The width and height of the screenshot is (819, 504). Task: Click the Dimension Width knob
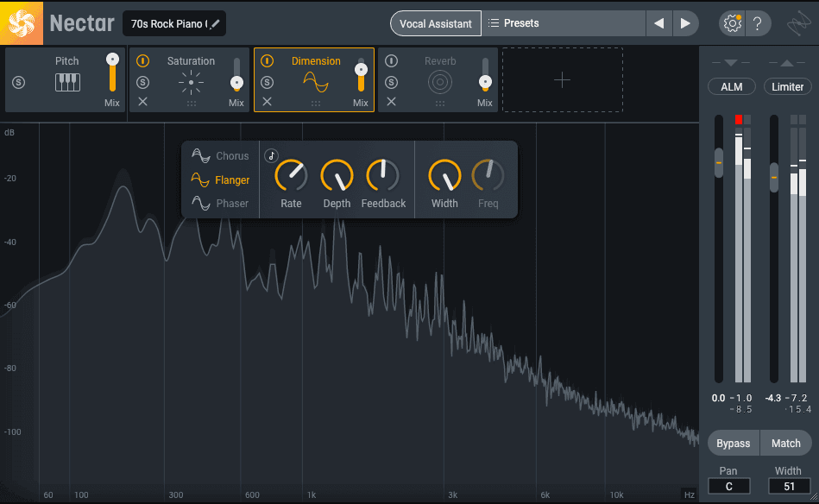[x=444, y=175]
